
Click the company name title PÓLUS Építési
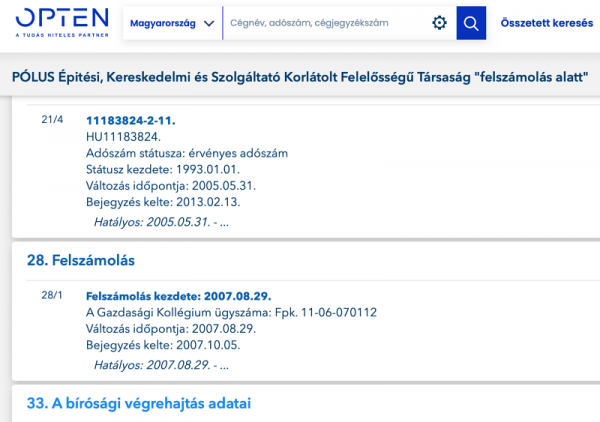[x=300, y=77]
